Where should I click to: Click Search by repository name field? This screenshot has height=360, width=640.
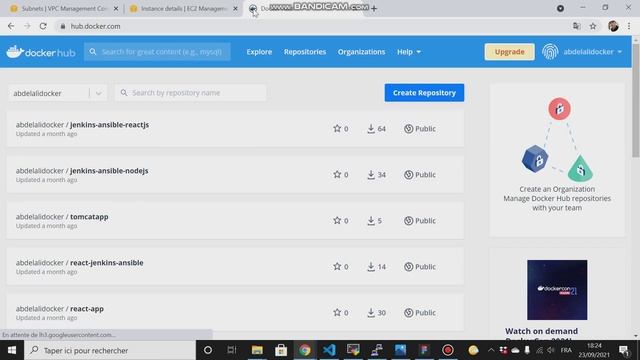pyautogui.click(x=191, y=93)
